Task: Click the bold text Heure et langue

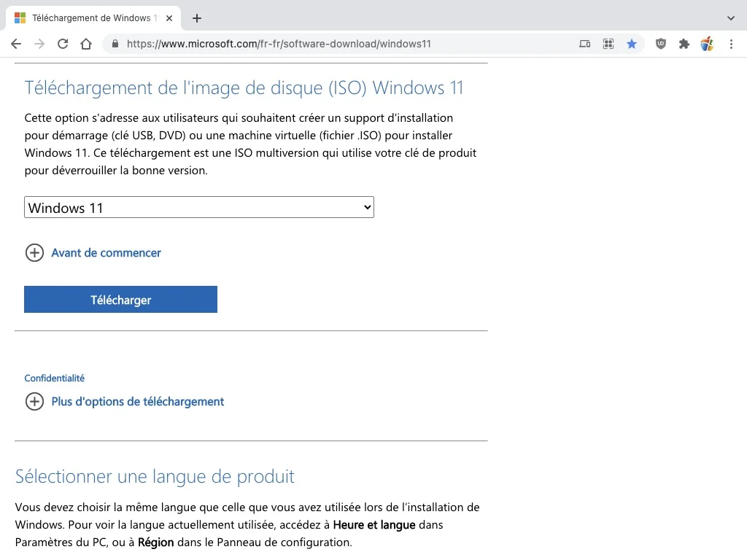Action: pos(374,525)
